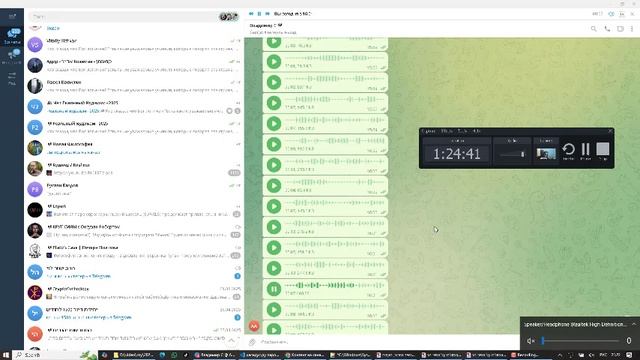Image resolution: width=640 pixels, height=360 pixels.
Task: Seek within the playing voice message waveform
Action: point(335,285)
